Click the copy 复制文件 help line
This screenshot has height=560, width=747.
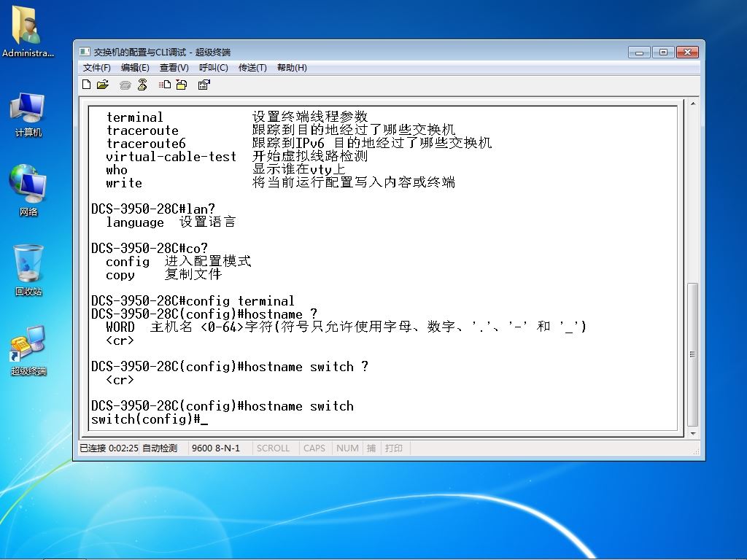(164, 275)
